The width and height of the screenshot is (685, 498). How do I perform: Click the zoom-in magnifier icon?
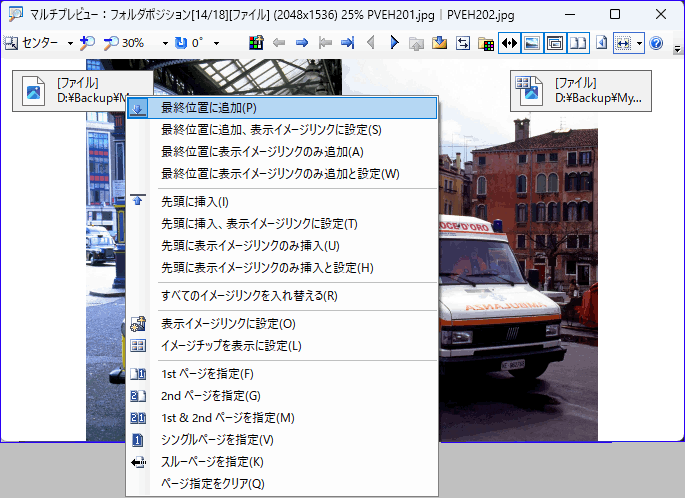[x=87, y=43]
